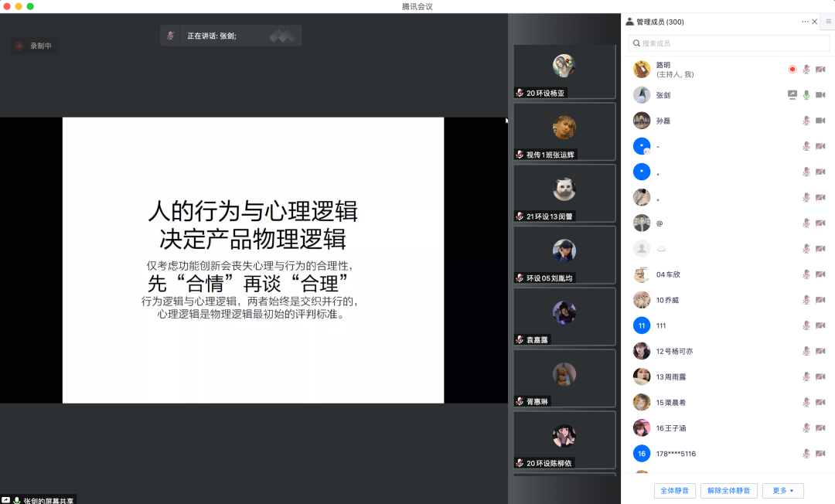Image resolution: width=835 pixels, height=504 pixels.
Task: Click the muted mic icon in speaking bar
Action: (171, 36)
